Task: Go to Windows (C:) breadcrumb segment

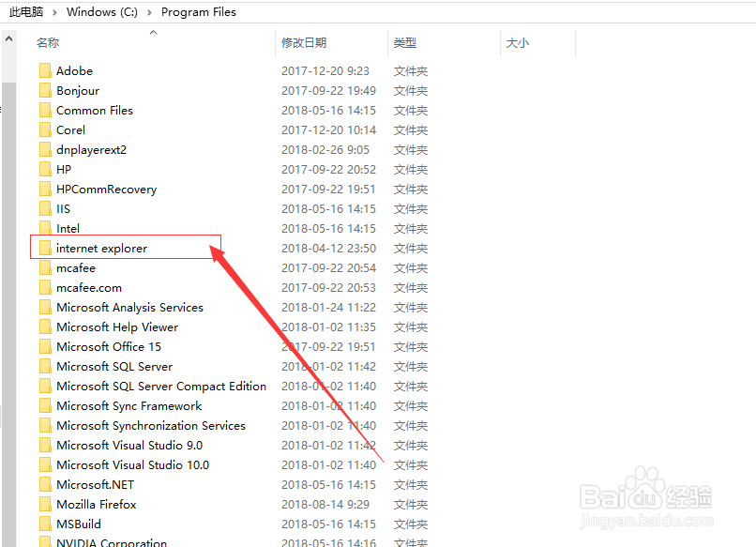Action: (x=102, y=12)
